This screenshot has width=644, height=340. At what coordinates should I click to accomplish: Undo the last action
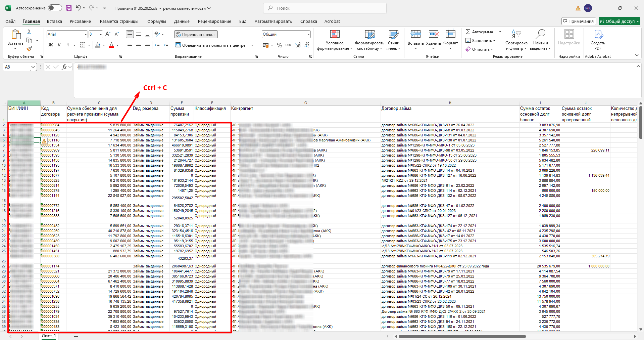point(78,8)
